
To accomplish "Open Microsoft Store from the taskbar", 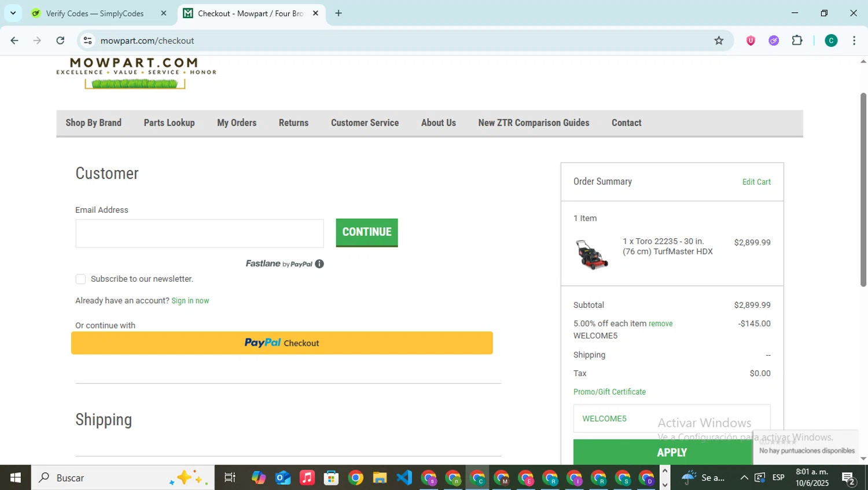I will click(331, 478).
